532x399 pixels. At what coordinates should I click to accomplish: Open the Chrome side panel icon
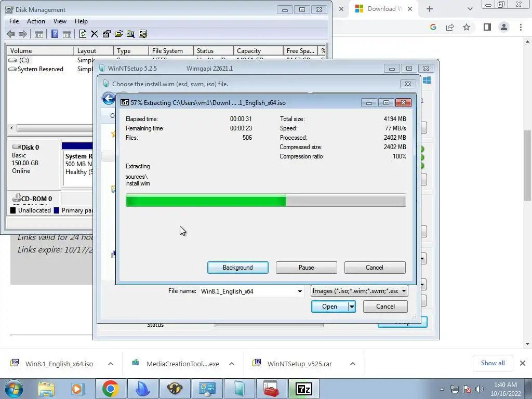coord(487,27)
